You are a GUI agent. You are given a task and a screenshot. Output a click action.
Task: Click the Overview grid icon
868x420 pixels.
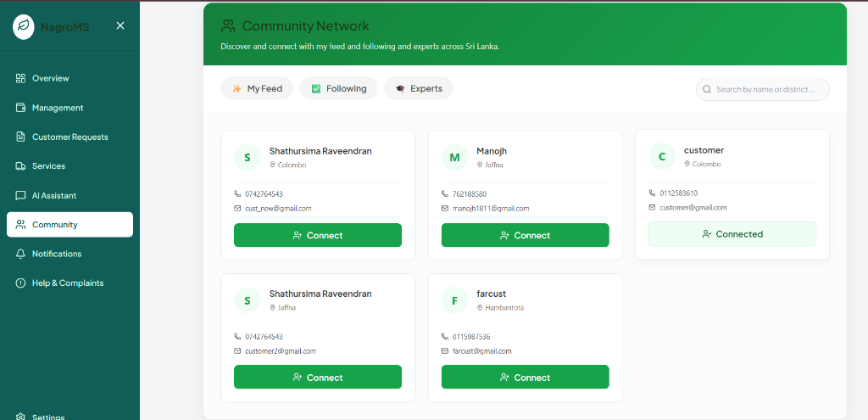tap(20, 78)
